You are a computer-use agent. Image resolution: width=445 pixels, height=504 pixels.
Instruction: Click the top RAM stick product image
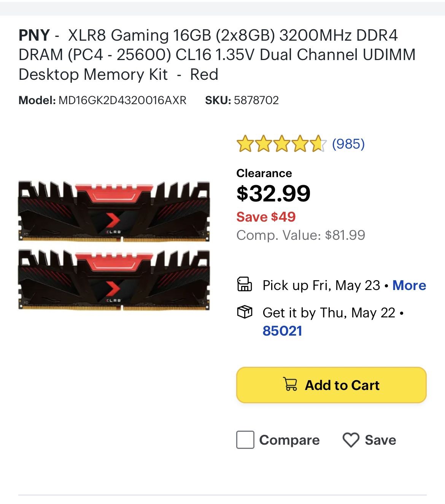click(x=114, y=211)
